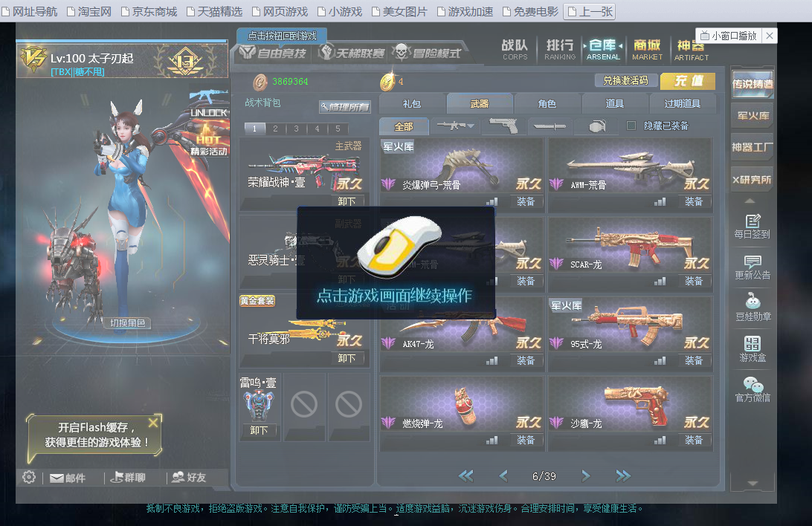Close the Flash缓存 tip bubble
Viewport: 812px width, 526px height.
152,423
